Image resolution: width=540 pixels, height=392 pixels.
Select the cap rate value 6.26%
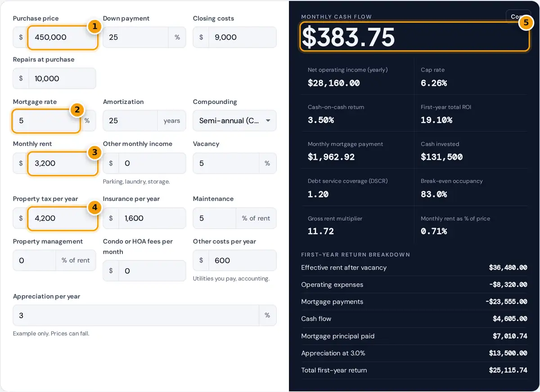434,83
